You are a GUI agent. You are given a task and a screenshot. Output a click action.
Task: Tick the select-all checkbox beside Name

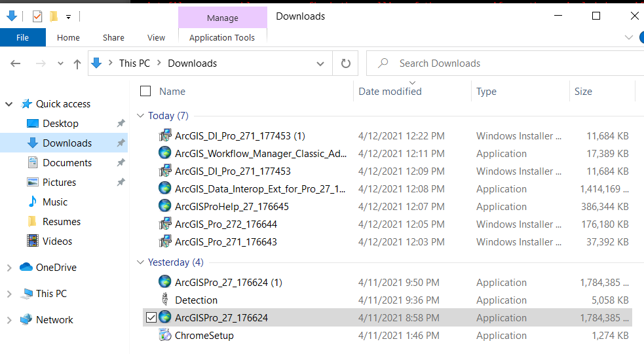tap(145, 91)
